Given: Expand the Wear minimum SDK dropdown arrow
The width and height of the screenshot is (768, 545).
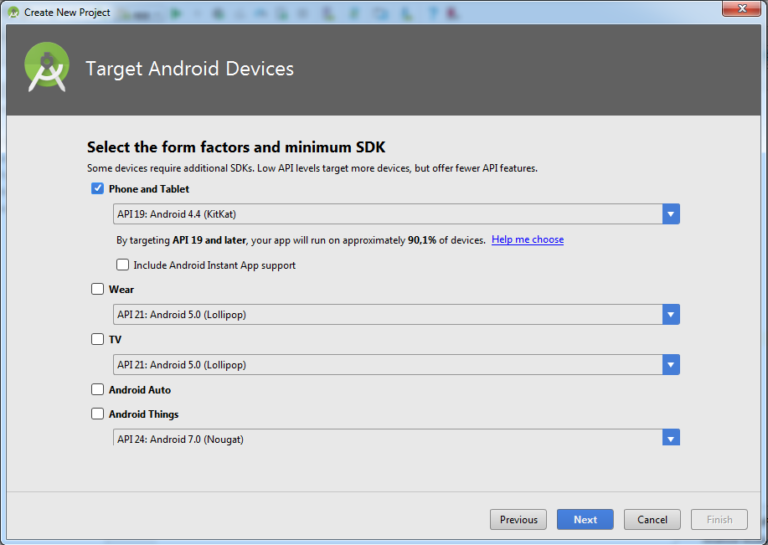Looking at the screenshot, I should 670,314.
